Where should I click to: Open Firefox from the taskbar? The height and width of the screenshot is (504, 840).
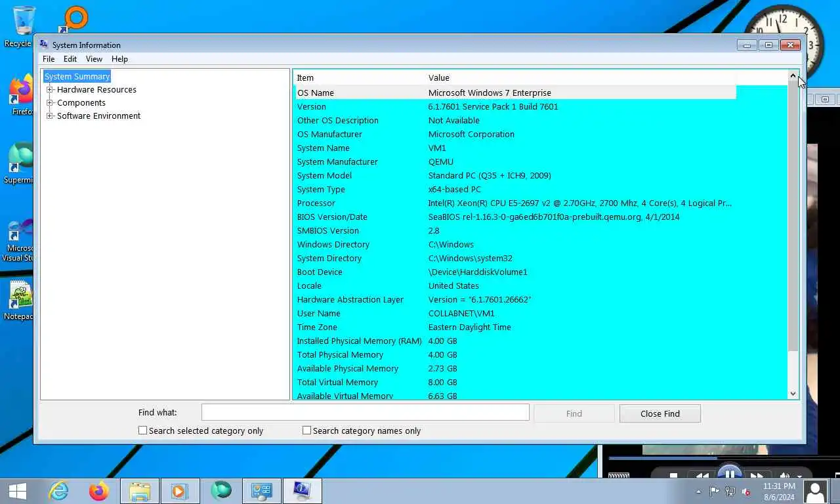98,491
